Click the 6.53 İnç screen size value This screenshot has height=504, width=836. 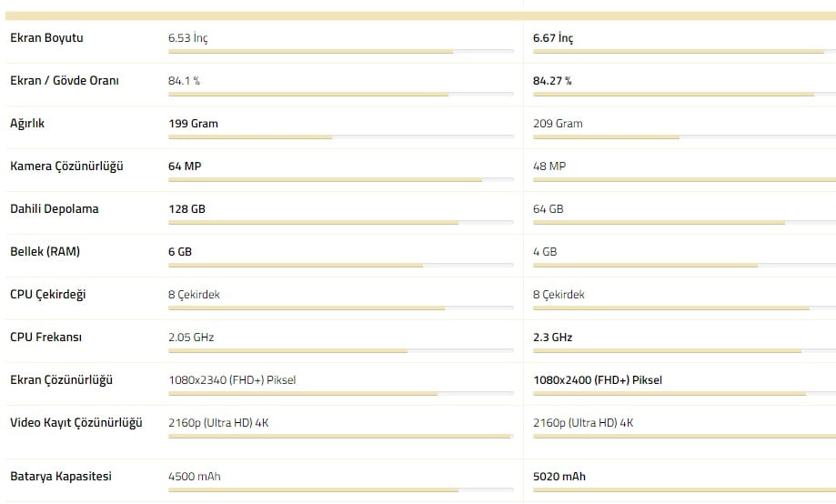187,38
